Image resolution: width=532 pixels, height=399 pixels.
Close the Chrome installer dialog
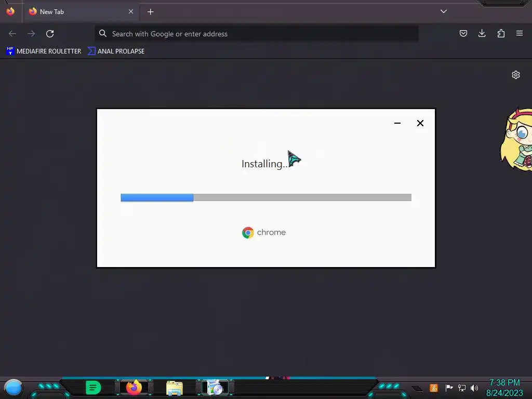[x=420, y=123]
